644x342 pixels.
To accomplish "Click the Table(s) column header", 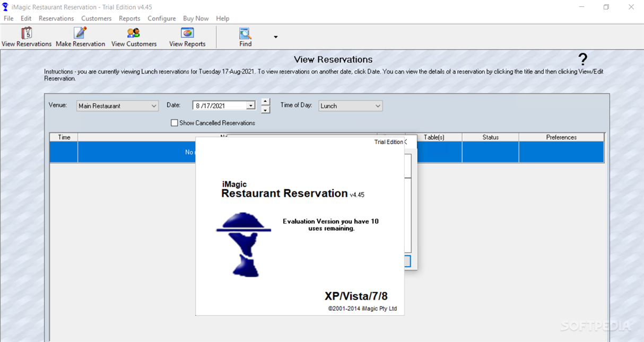I will 434,137.
